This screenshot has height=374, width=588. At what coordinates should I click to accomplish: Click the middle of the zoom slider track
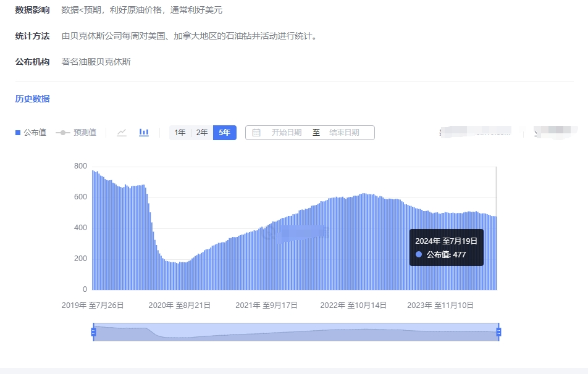[x=296, y=332]
